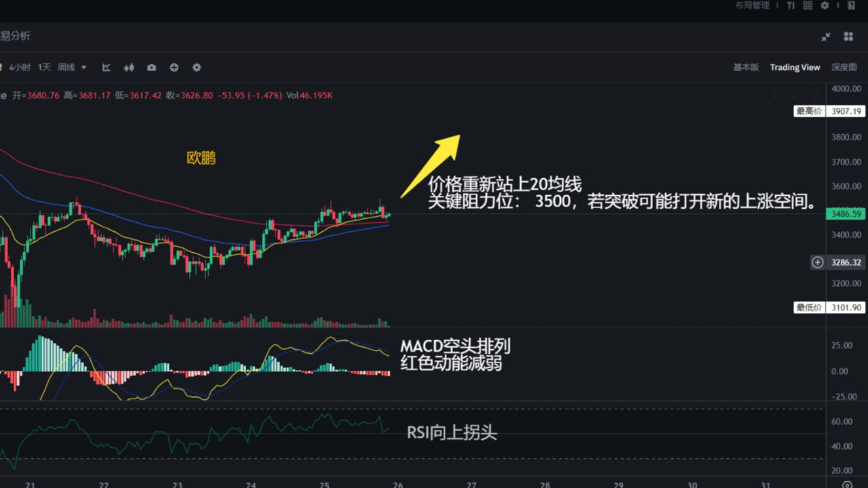
Task: Click the collapse chart arrows icon
Action: (x=826, y=37)
